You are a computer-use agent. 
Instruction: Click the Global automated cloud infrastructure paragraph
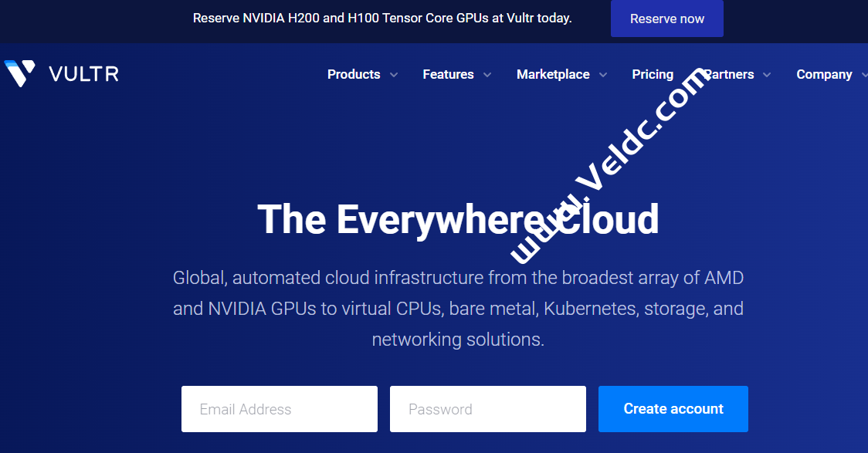tap(458, 308)
